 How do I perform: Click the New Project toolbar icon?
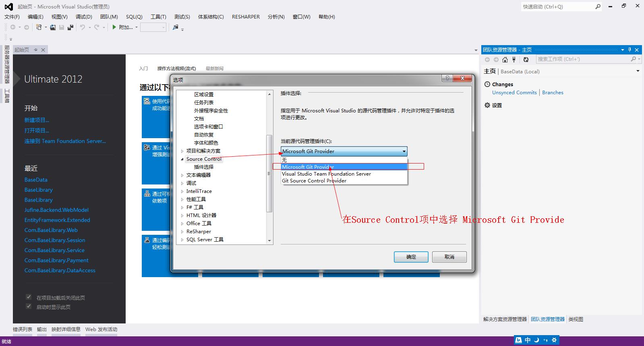click(x=39, y=27)
